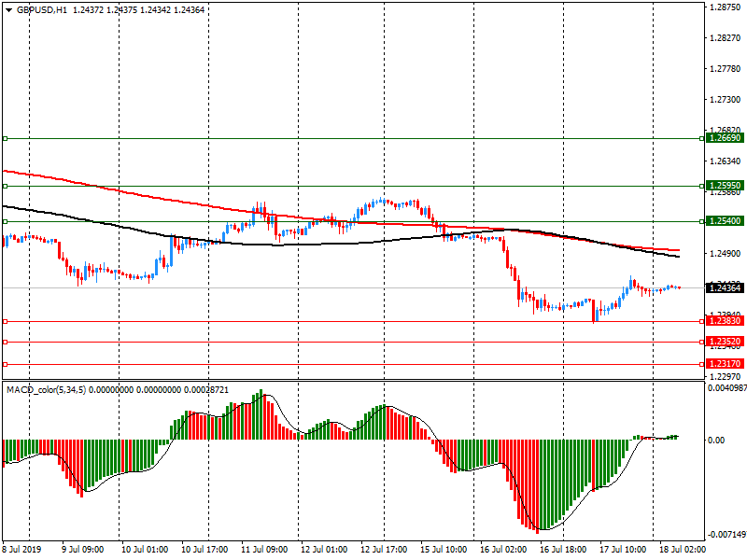Select the 1.23520 red support price label
Screen dimensions: 747x560
[x=726, y=342]
